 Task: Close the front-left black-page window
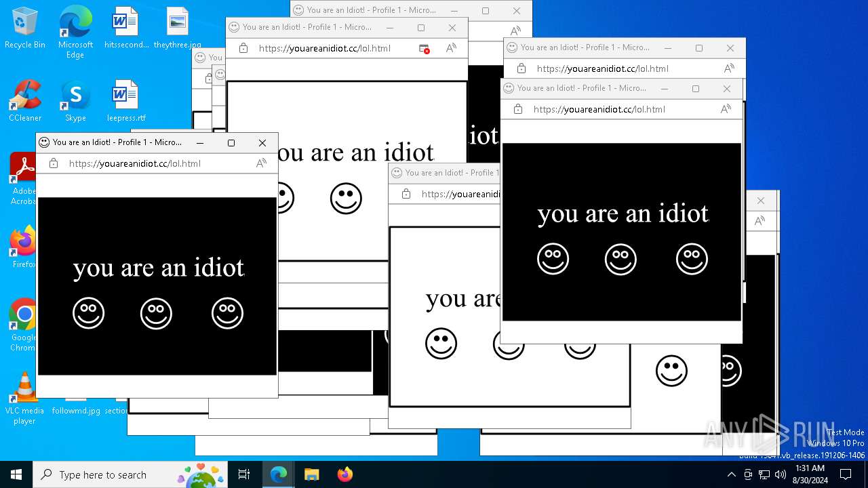262,143
